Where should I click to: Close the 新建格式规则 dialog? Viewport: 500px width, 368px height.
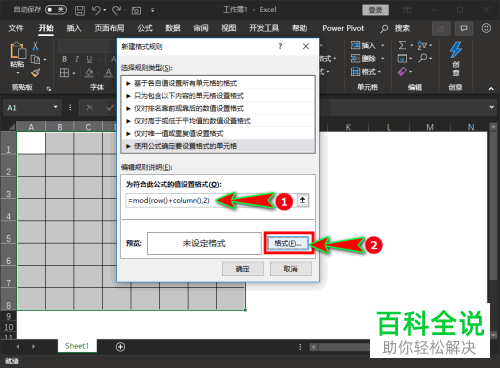(x=306, y=46)
